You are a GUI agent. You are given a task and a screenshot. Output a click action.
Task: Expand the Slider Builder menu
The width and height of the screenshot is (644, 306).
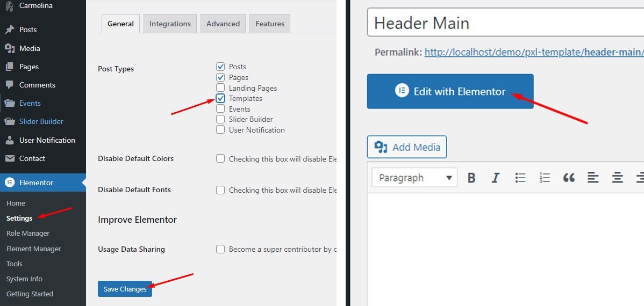click(x=41, y=121)
